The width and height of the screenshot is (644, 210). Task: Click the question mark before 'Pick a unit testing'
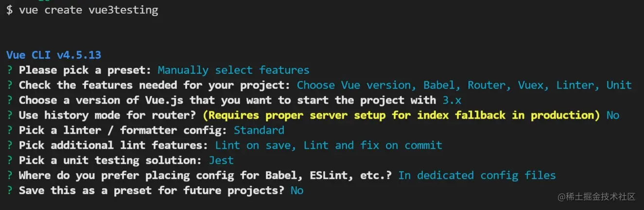pos(10,160)
